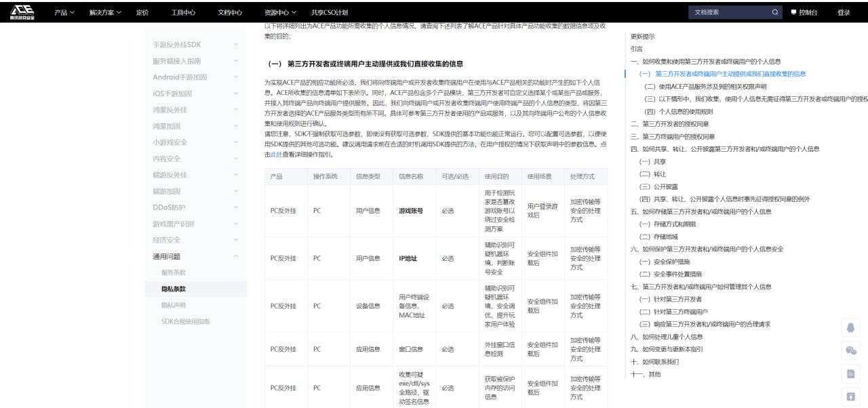Click 登录 to log in
868x408 pixels.
844,12
